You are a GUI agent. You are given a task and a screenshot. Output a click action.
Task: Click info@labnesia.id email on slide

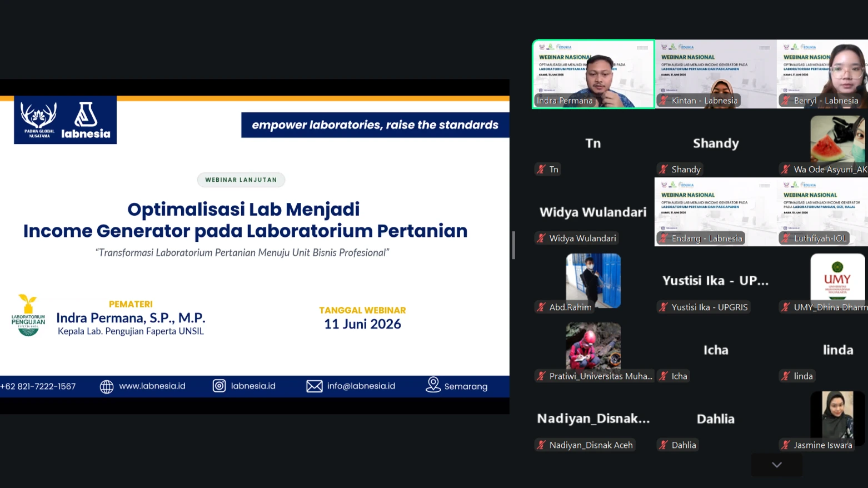(x=361, y=386)
